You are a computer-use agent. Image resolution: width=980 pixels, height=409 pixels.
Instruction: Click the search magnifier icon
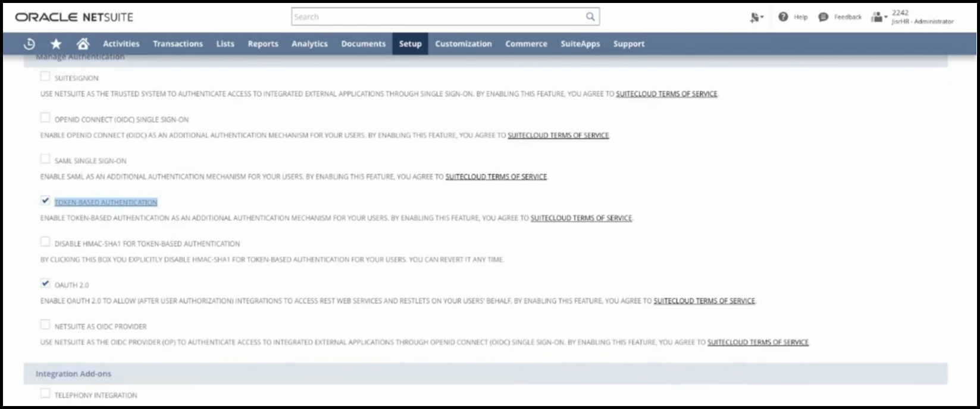click(590, 17)
